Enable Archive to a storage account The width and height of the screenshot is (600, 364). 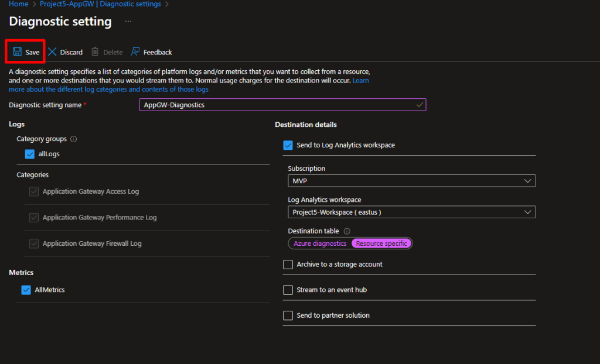tap(288, 265)
